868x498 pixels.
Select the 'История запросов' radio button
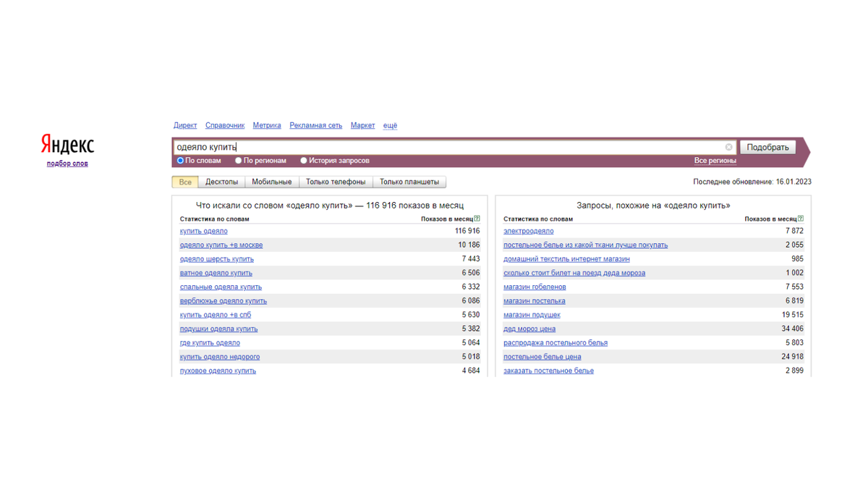click(x=304, y=161)
